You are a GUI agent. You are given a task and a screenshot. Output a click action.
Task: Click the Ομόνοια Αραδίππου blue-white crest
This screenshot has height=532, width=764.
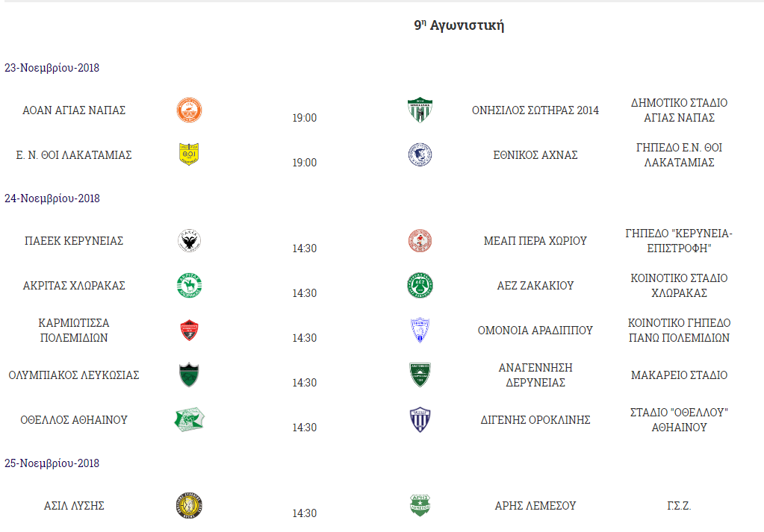[420, 330]
